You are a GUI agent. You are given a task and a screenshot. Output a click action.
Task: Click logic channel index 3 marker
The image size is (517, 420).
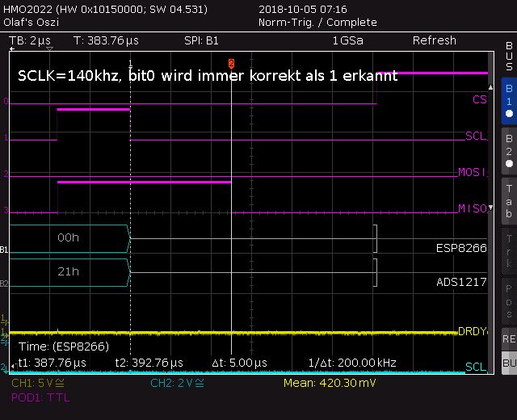[x=6, y=210]
